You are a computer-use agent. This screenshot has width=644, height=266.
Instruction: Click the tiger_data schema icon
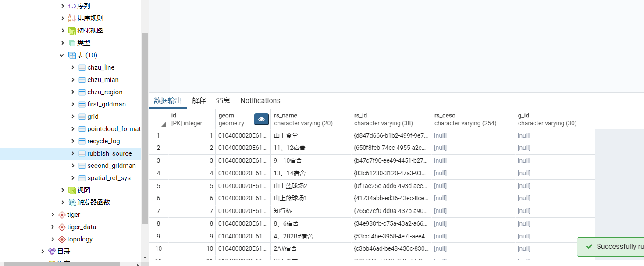click(x=62, y=227)
